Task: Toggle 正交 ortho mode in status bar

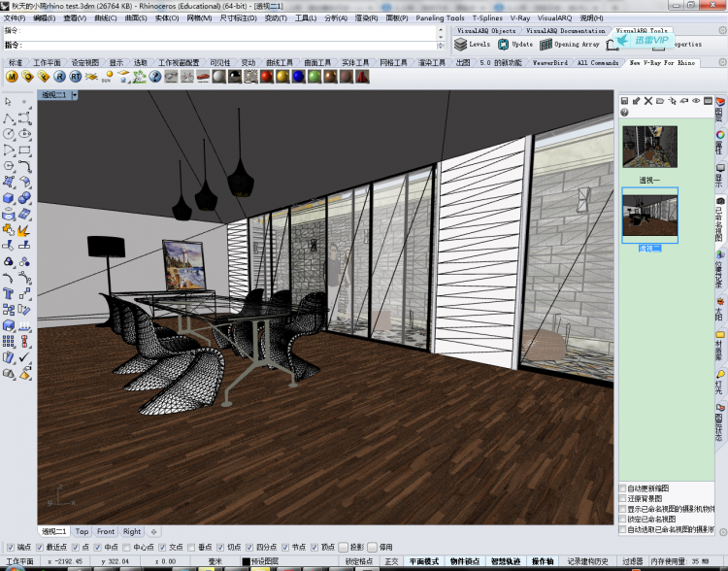Action: click(x=391, y=561)
